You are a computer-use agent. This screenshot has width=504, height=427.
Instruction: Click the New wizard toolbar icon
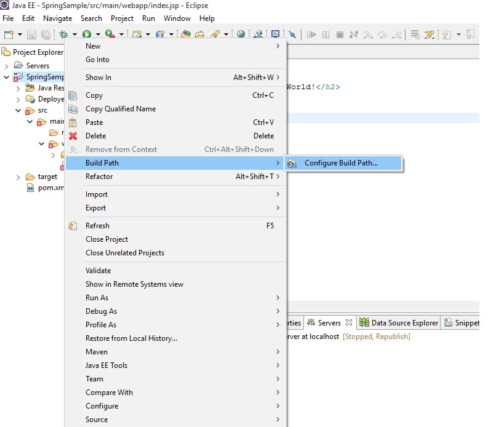tap(9, 34)
